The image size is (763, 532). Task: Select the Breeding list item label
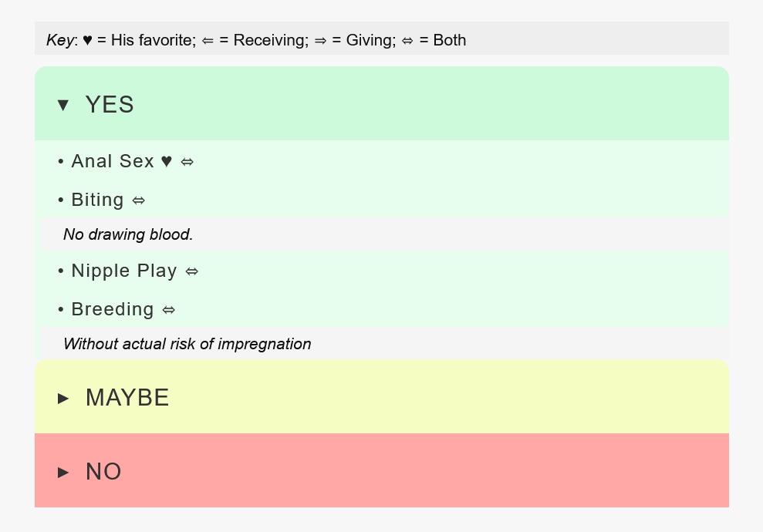coord(113,310)
